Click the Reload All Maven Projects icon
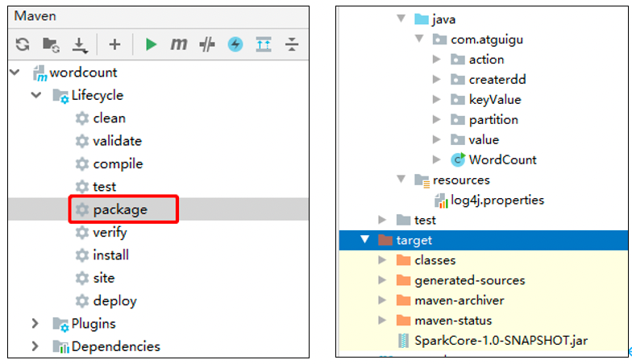The width and height of the screenshot is (632, 364). pos(23,45)
